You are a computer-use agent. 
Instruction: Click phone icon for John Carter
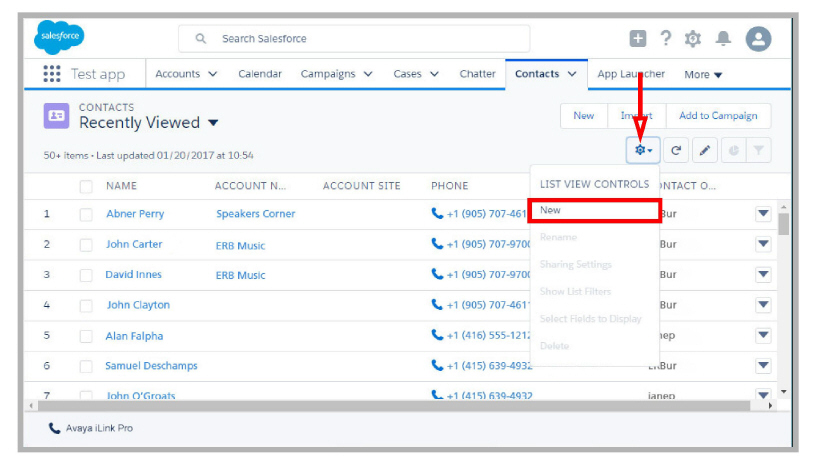tap(437, 243)
